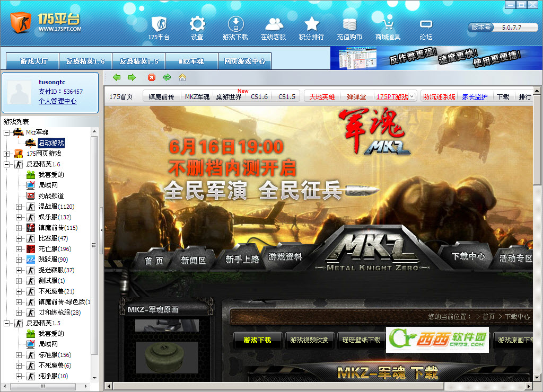
Task: Open the 下载中心 site menu
Action: click(468, 256)
